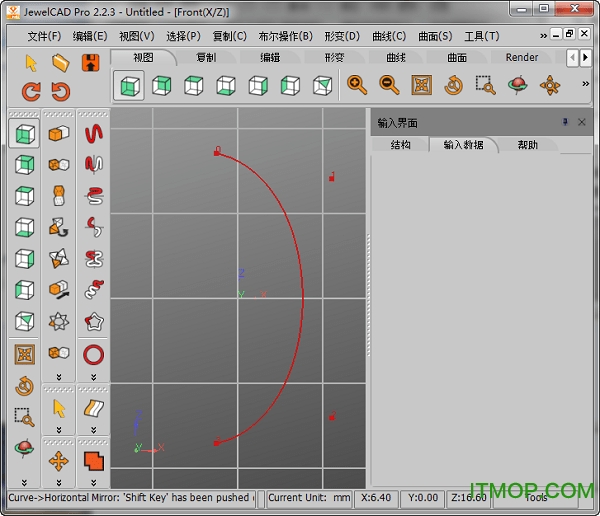Select the free-form red S curve tool
This screenshot has width=600, height=516.
click(94, 134)
